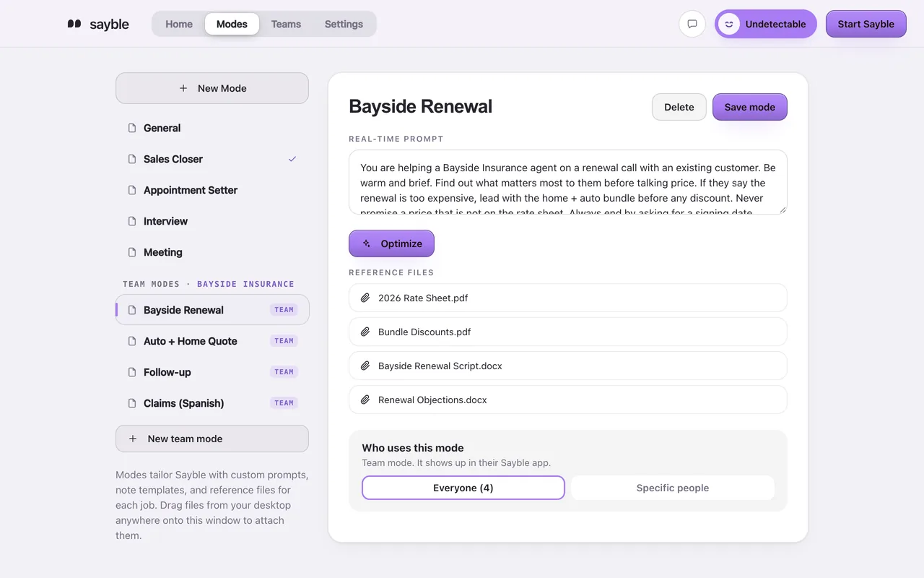
Task: Click the paperclip icon beside 2026 Rate Sheet.pdf
Action: click(365, 298)
